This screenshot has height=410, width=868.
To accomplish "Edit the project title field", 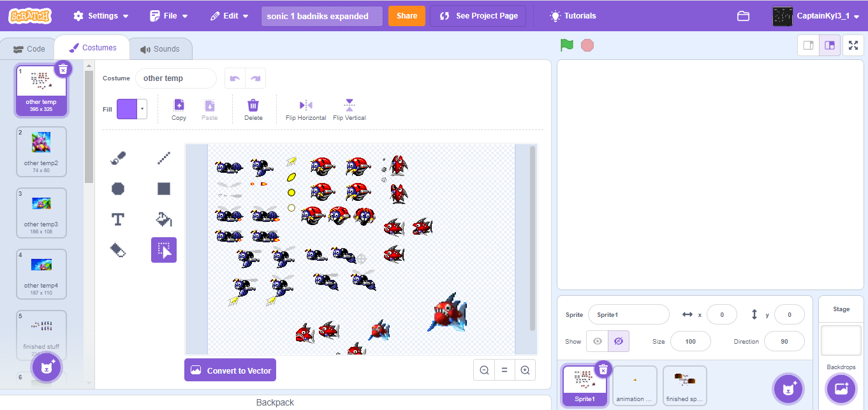I will pos(322,16).
